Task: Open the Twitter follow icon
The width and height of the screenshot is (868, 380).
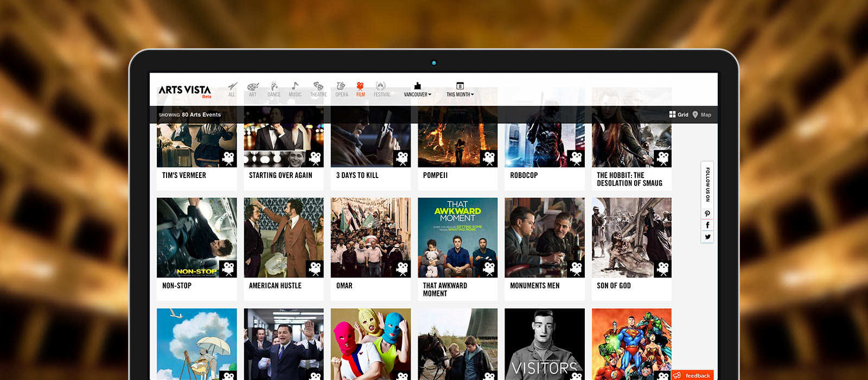Action: (x=707, y=237)
